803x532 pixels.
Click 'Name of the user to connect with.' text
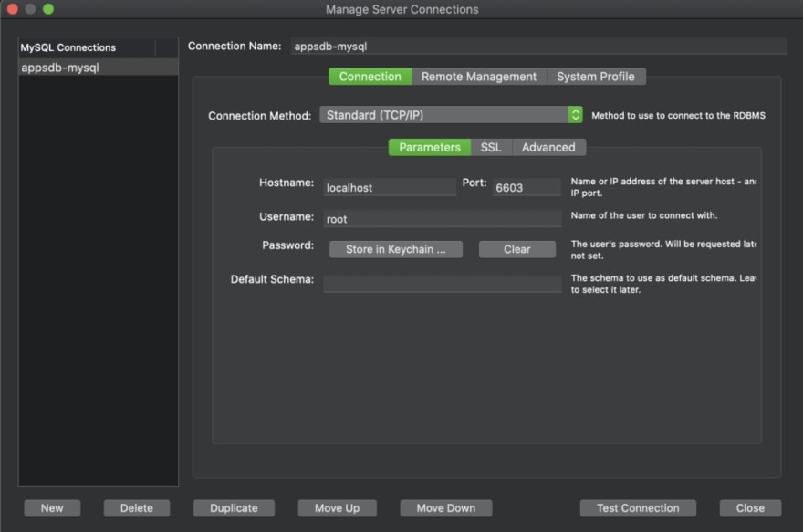pos(644,215)
